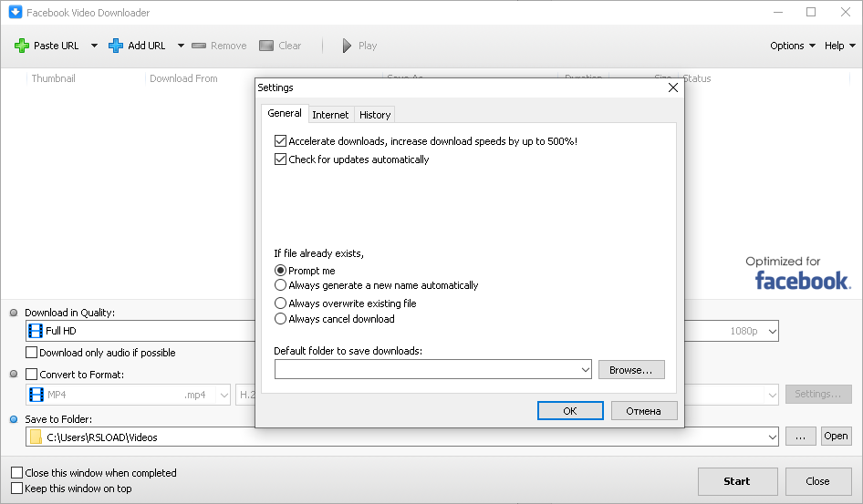Viewport: 863px width, 504px height.
Task: Expand the MP4 format dropdown
Action: (x=224, y=395)
